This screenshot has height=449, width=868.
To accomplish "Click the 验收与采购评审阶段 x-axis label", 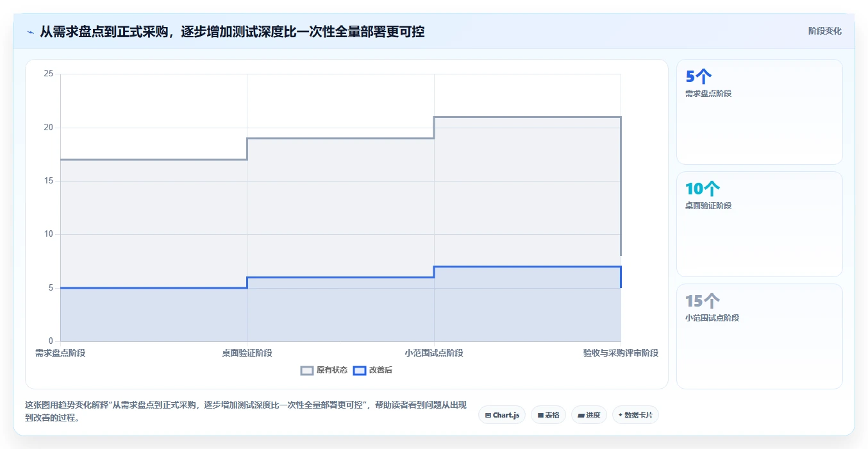I will click(x=621, y=353).
